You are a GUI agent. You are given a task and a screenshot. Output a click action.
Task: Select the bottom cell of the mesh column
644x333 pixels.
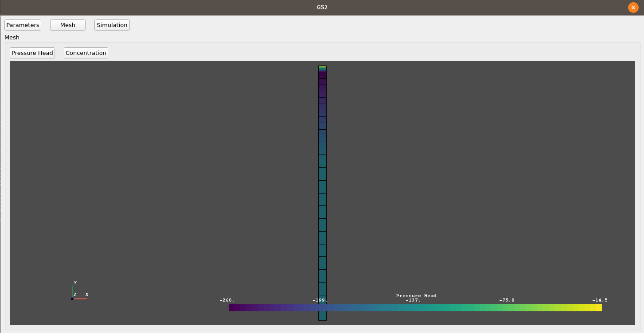coord(322,314)
